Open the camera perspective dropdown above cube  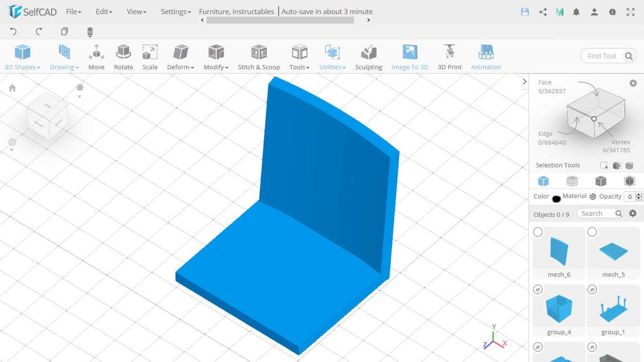click(80, 90)
